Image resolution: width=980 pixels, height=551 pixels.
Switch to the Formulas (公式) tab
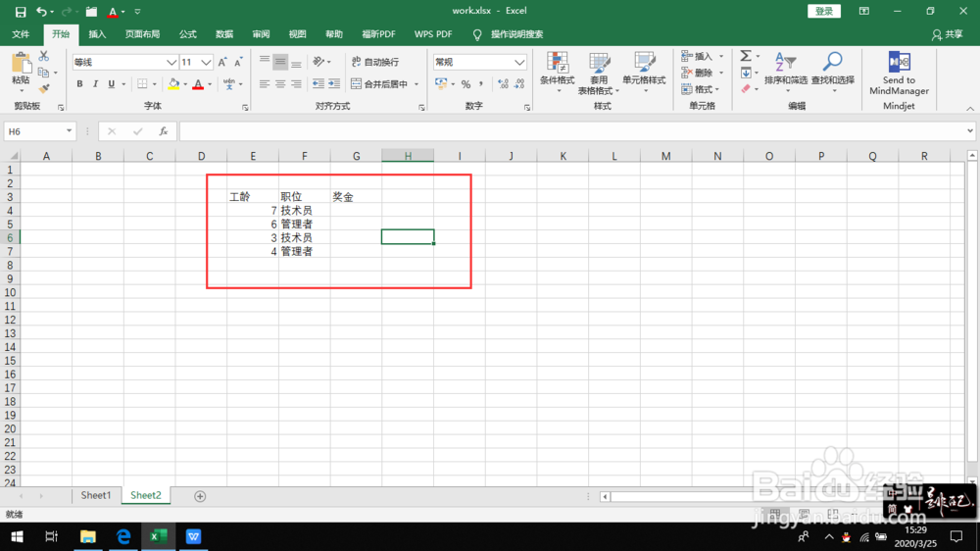pyautogui.click(x=187, y=34)
